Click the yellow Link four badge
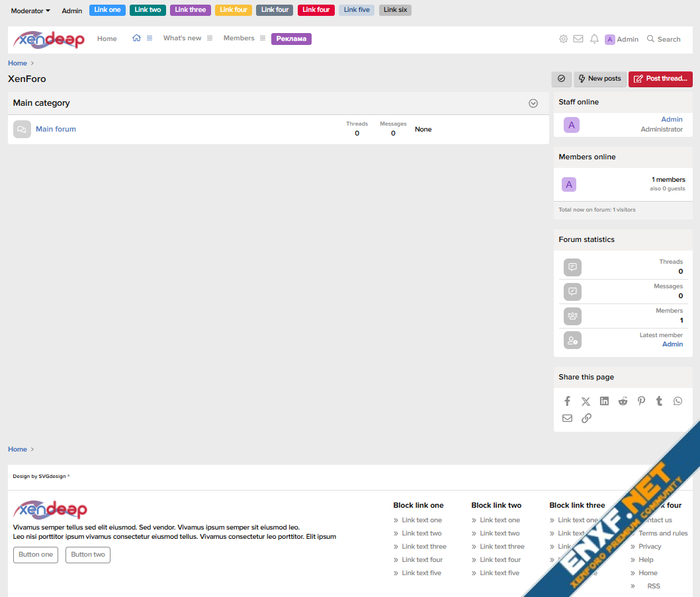This screenshot has height=597, width=700. (233, 10)
